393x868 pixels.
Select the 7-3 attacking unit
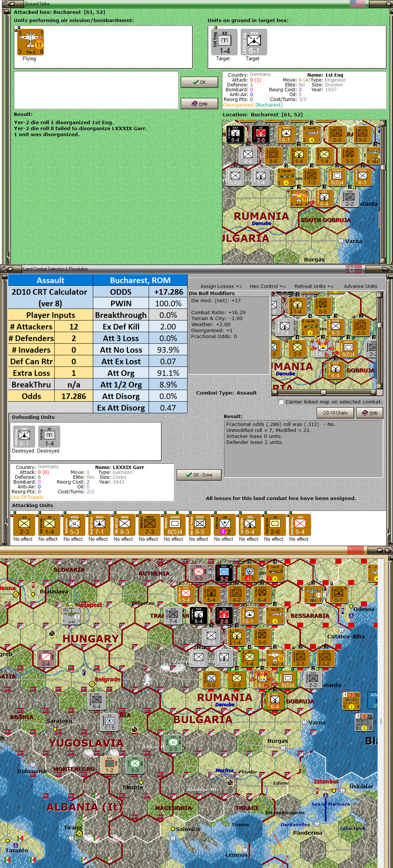click(149, 525)
